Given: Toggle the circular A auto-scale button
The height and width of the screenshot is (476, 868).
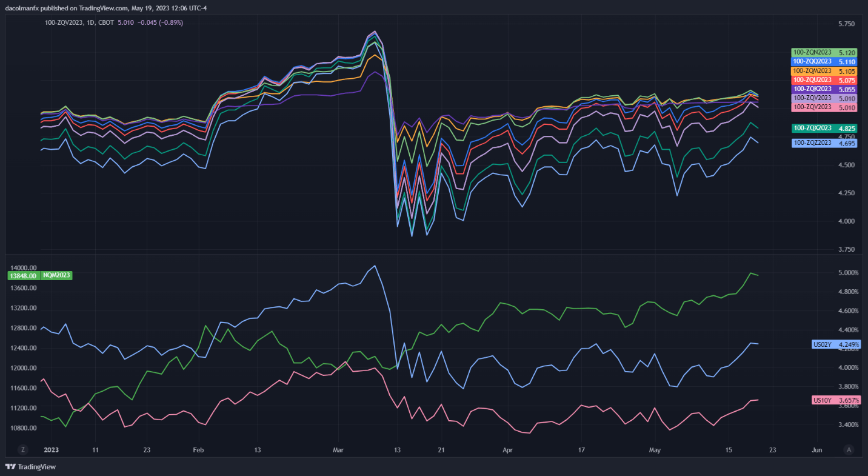Looking at the screenshot, I should 849,450.
